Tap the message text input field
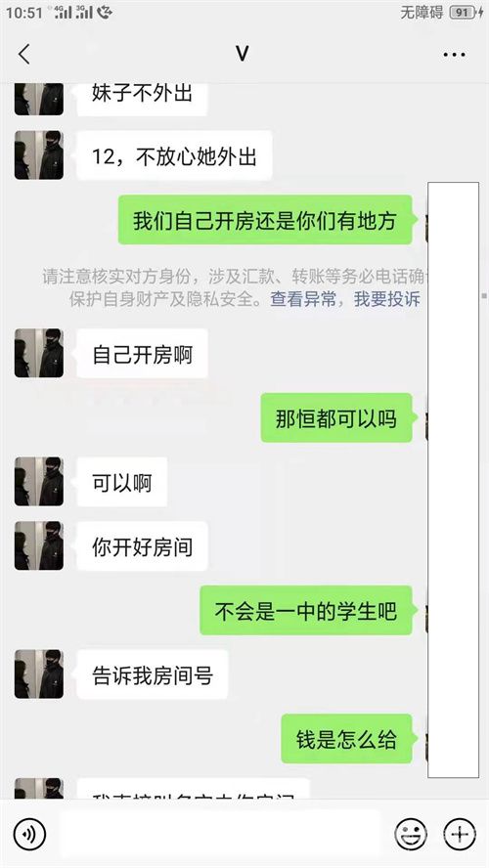 220,833
